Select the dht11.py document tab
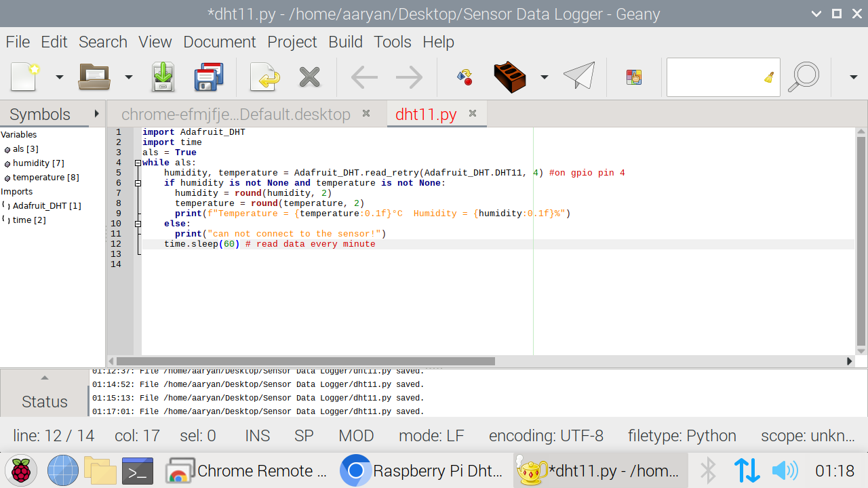This screenshot has width=868, height=488. (x=426, y=115)
